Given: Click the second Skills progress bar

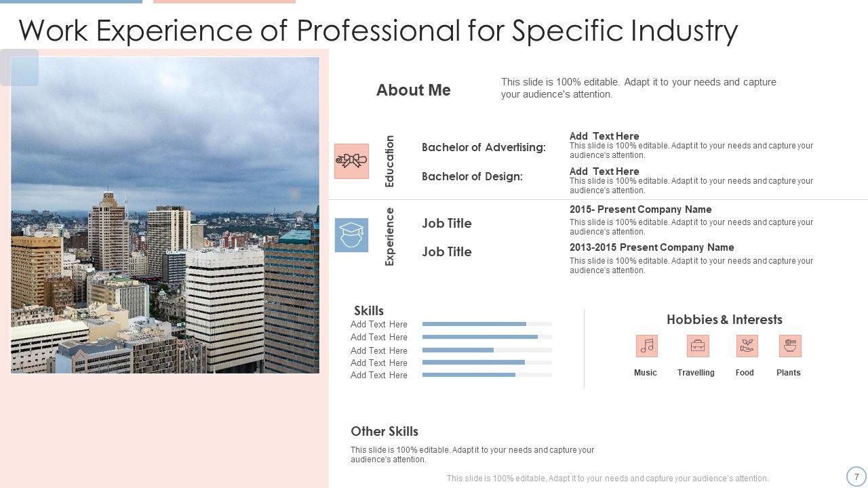Looking at the screenshot, I should (487, 337).
